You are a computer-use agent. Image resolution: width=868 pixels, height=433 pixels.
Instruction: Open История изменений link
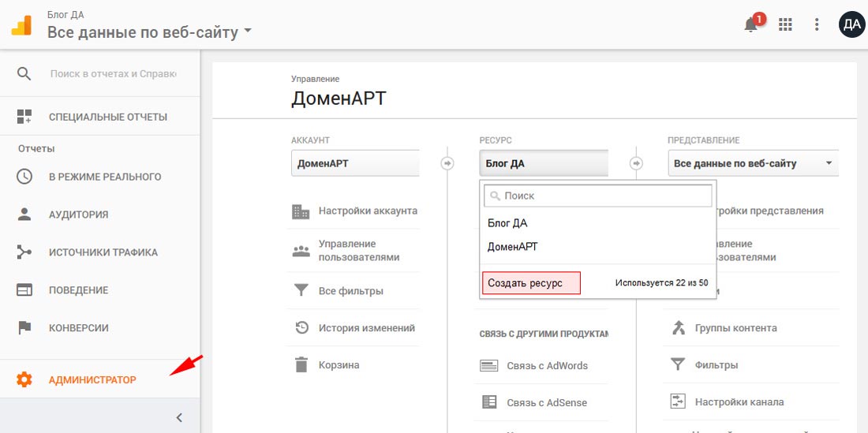tap(366, 328)
